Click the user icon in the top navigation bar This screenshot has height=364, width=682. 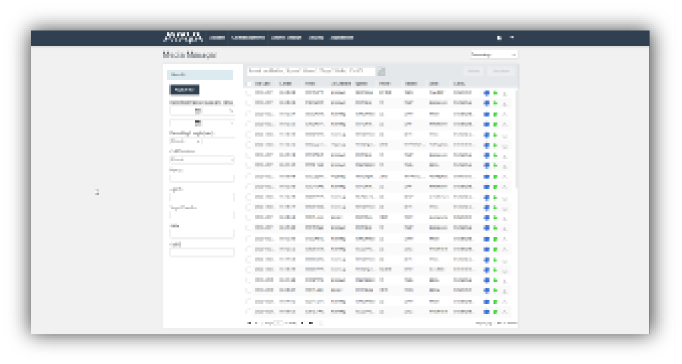click(499, 38)
